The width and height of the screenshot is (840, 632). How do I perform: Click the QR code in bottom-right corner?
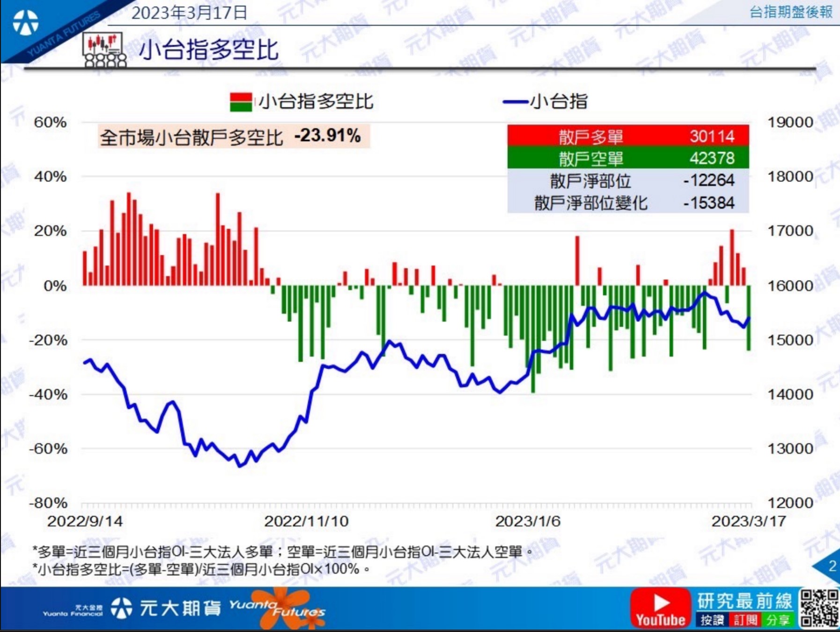pos(819,608)
